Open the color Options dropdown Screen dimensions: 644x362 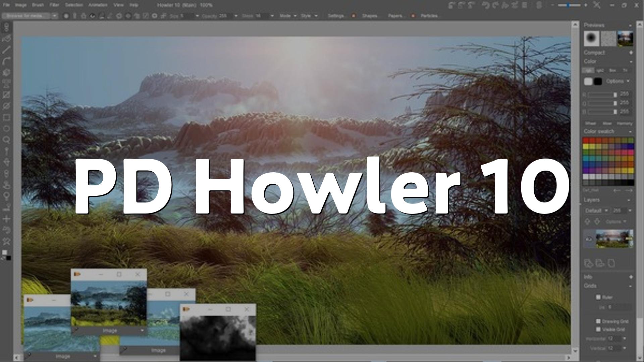pos(618,81)
